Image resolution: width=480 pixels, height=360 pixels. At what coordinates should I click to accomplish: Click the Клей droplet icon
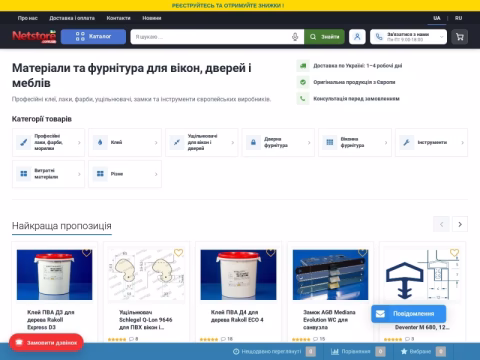point(100,142)
